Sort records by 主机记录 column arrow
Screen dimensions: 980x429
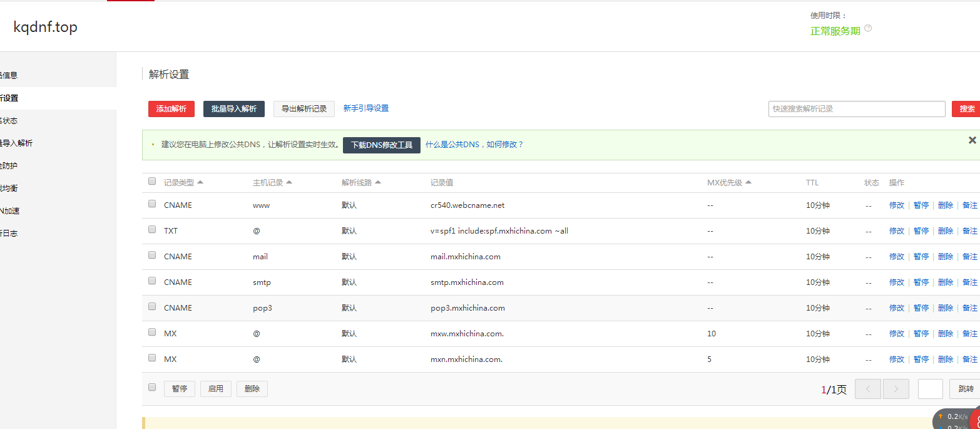click(x=288, y=181)
